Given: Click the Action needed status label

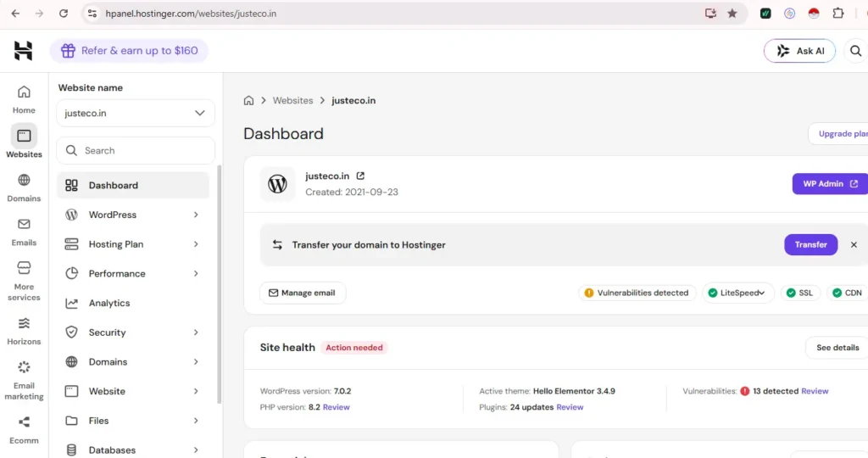Looking at the screenshot, I should (x=354, y=348).
